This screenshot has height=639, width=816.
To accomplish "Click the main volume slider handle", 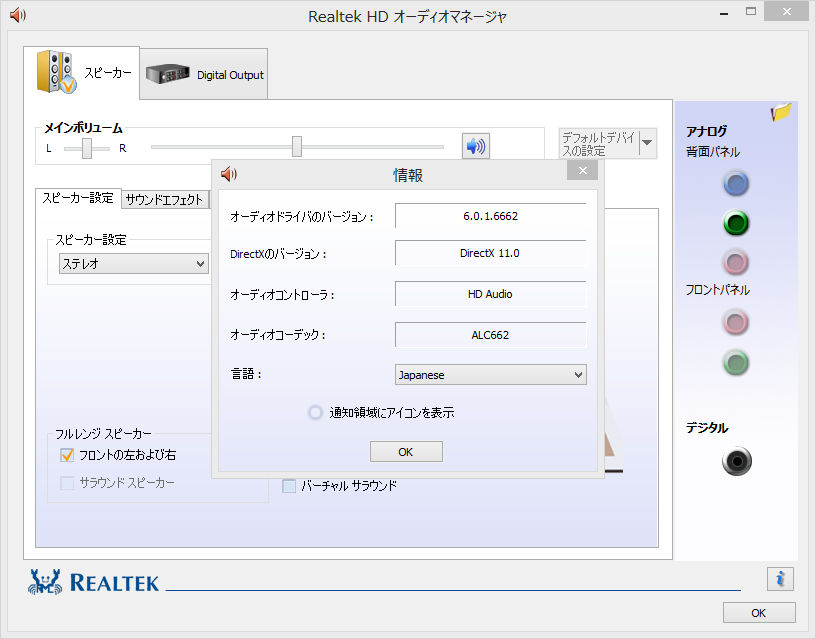I will (x=297, y=146).
